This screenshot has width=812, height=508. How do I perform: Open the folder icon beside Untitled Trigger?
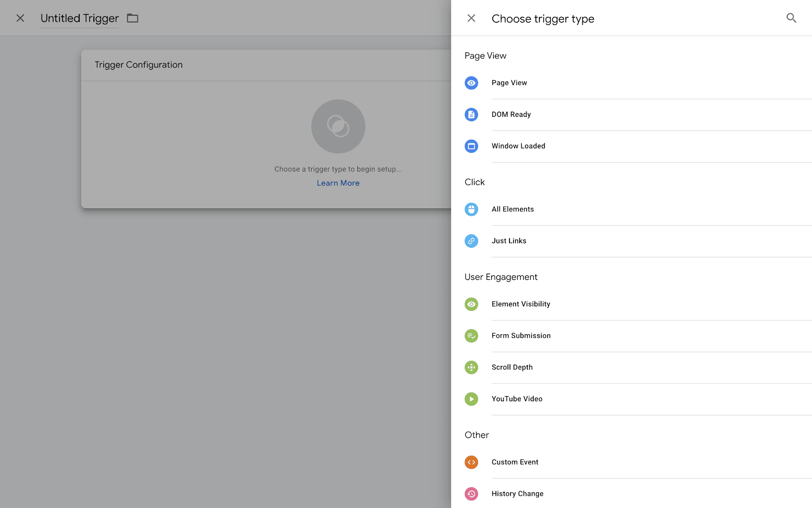[x=132, y=18]
